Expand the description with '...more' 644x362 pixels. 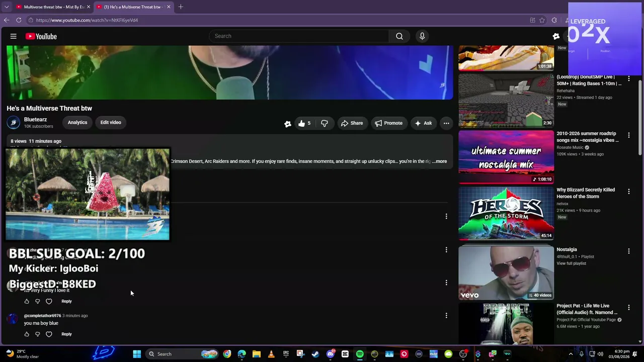[440, 161]
